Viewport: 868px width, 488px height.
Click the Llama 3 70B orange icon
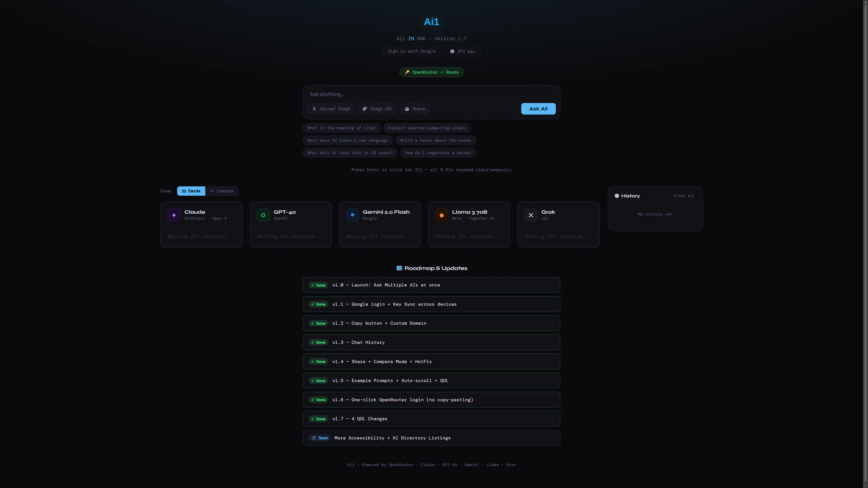pyautogui.click(x=441, y=215)
